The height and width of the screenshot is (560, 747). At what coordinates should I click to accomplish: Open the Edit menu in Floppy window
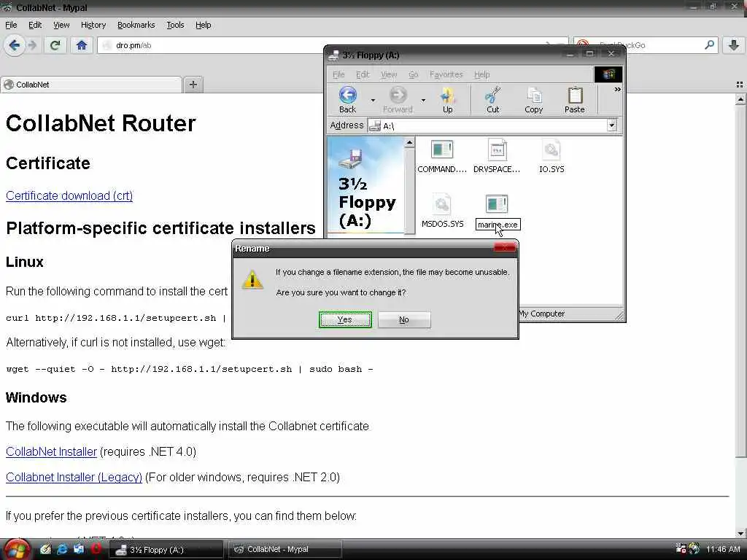pyautogui.click(x=363, y=74)
